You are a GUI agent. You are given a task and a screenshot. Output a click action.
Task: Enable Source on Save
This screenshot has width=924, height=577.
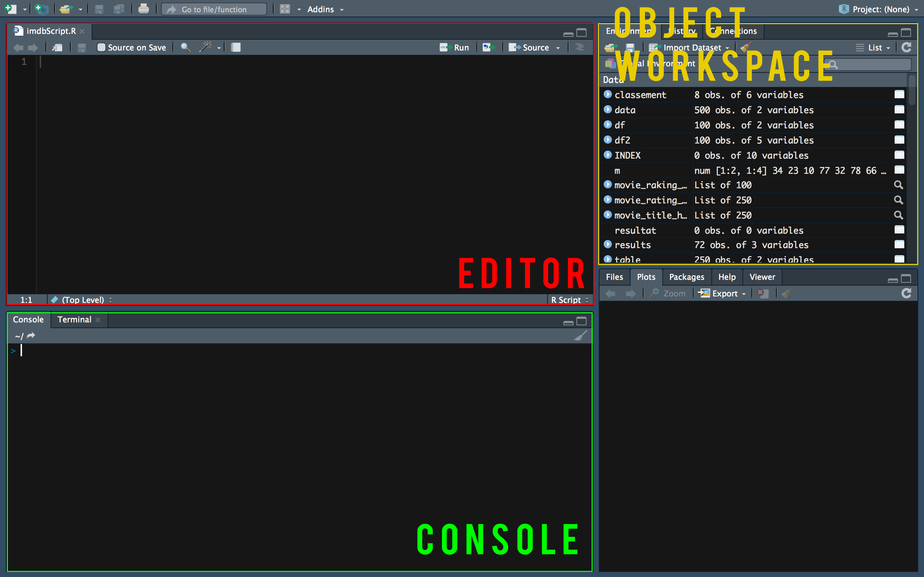click(x=101, y=47)
